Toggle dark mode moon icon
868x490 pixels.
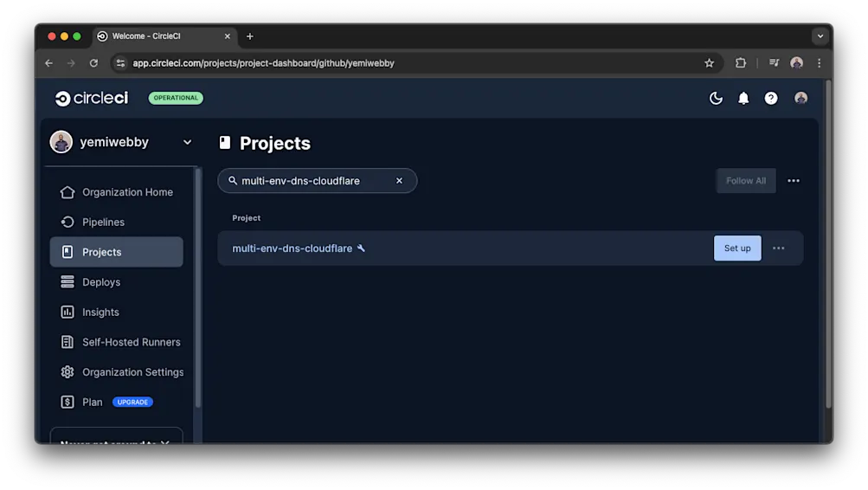coord(716,98)
